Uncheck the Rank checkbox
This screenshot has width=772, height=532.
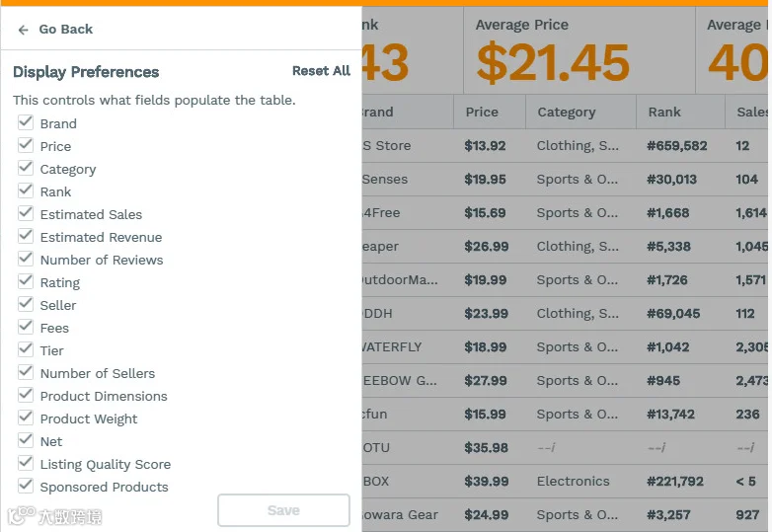(26, 190)
